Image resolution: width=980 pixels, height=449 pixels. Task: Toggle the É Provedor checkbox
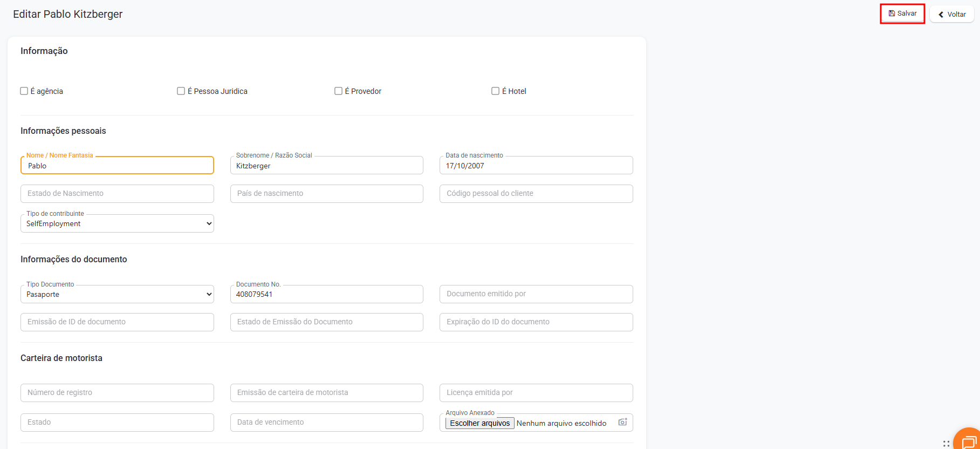click(338, 91)
